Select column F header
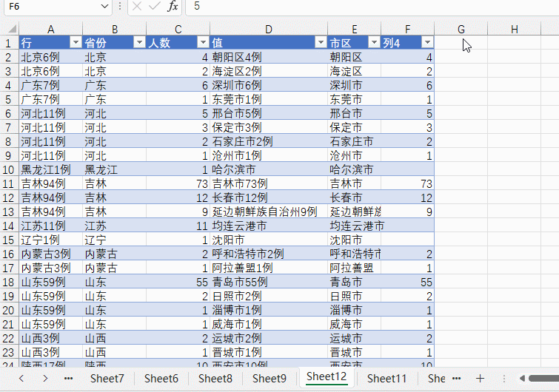This screenshot has height=392, width=559. (x=407, y=29)
